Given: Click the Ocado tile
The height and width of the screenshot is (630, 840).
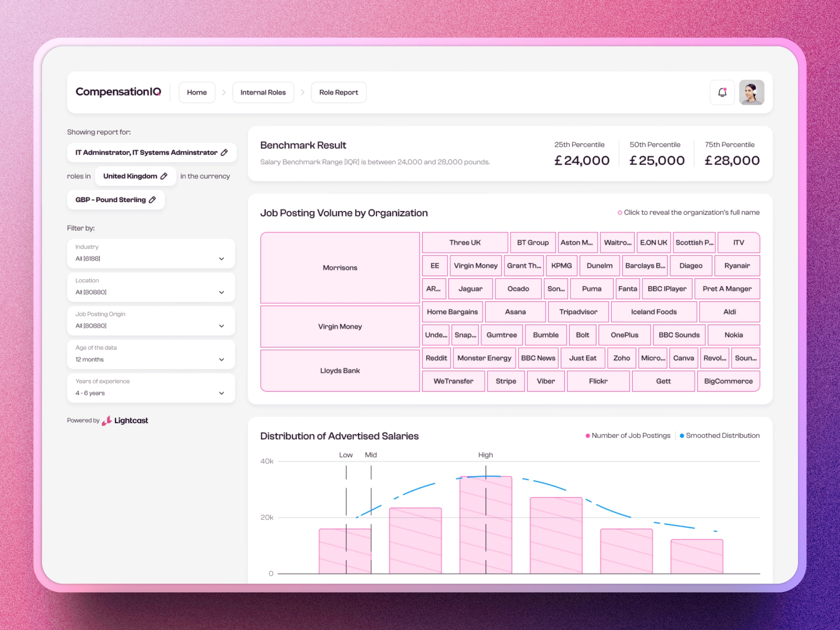Looking at the screenshot, I should pyautogui.click(x=518, y=289).
